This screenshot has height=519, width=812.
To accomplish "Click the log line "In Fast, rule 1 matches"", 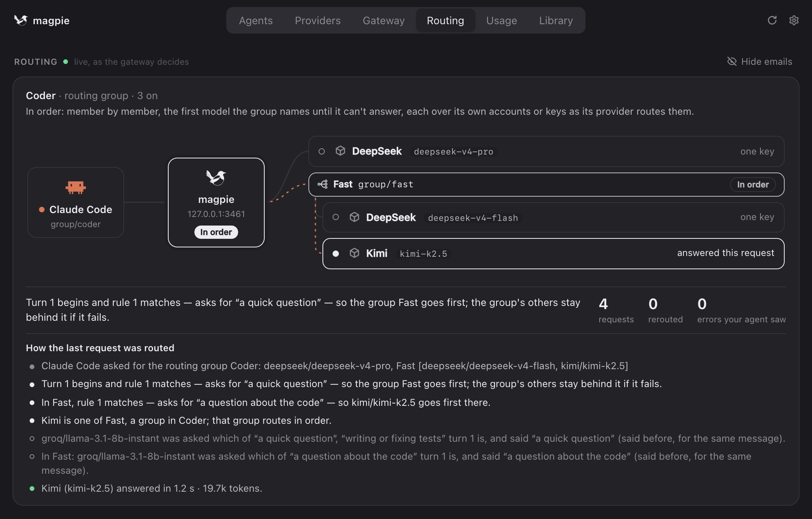I will (266, 403).
